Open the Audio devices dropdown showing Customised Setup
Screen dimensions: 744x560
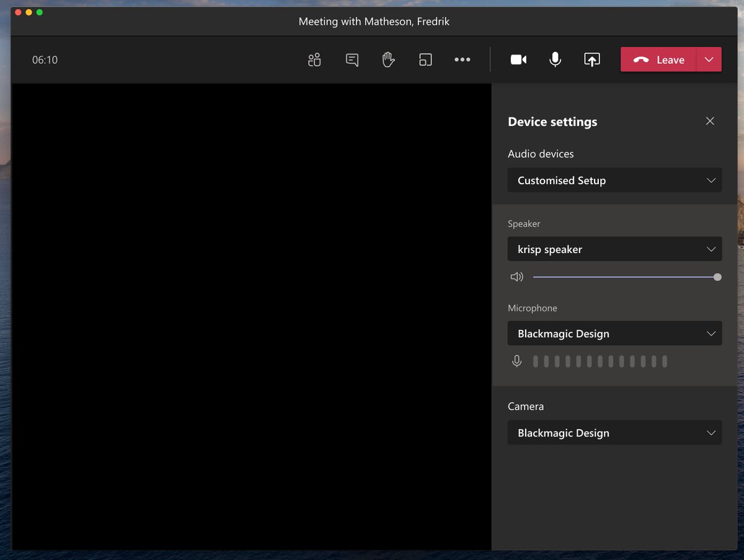tap(614, 180)
